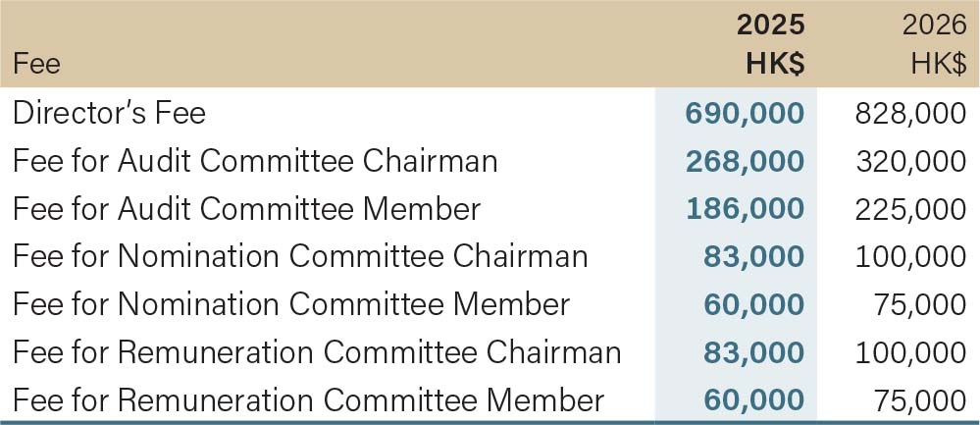The width and height of the screenshot is (980, 425).
Task: Select the 690,000 Director's Fee value
Action: [x=745, y=114]
